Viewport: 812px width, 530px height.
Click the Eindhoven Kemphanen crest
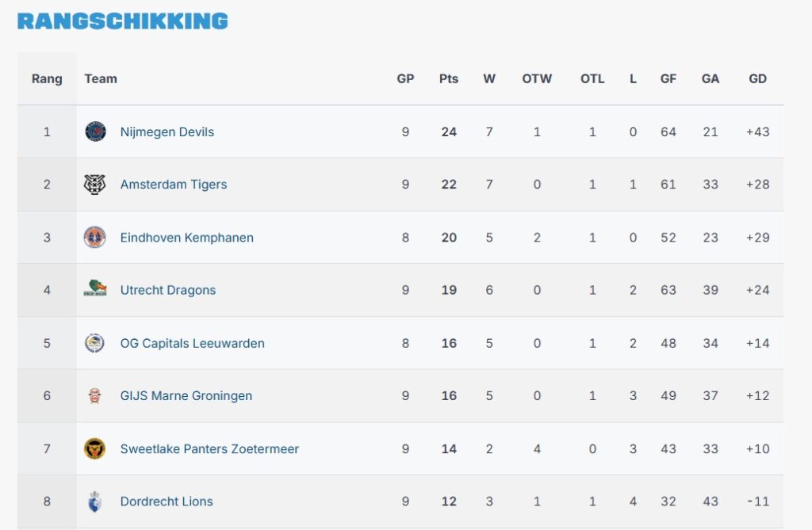97,237
